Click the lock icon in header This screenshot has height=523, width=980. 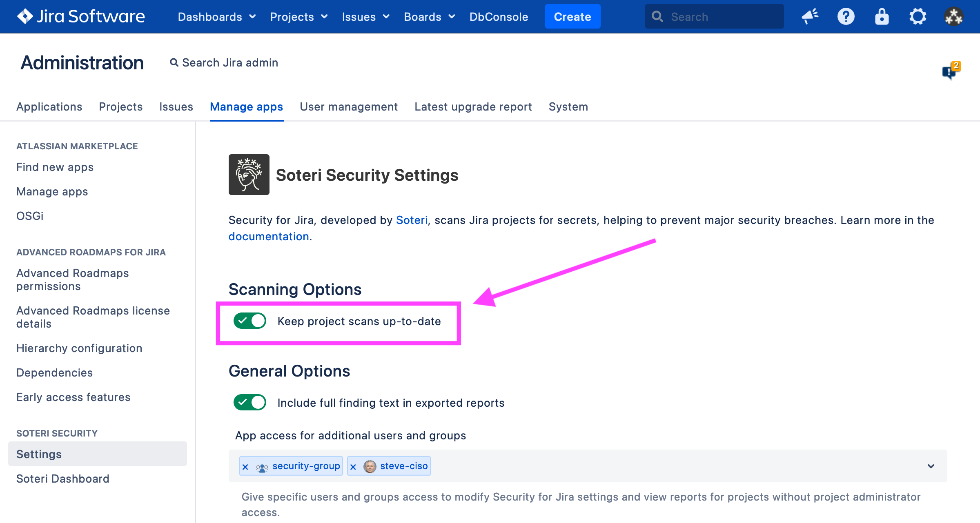[x=882, y=17]
